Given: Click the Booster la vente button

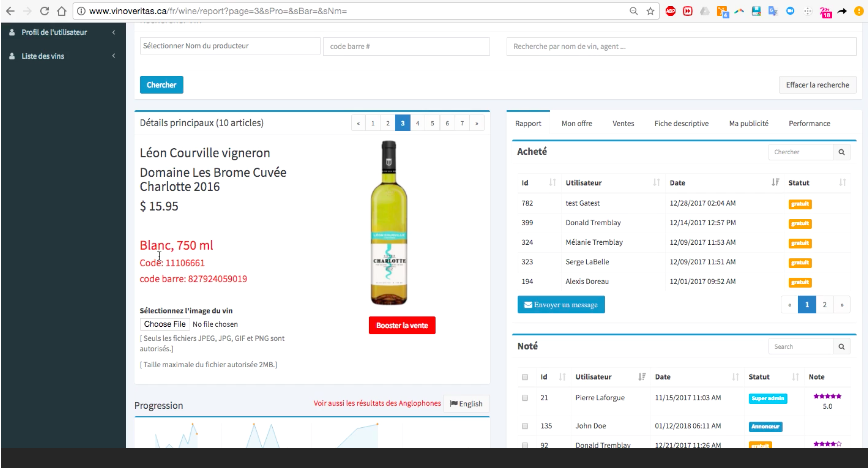Looking at the screenshot, I should tap(402, 325).
